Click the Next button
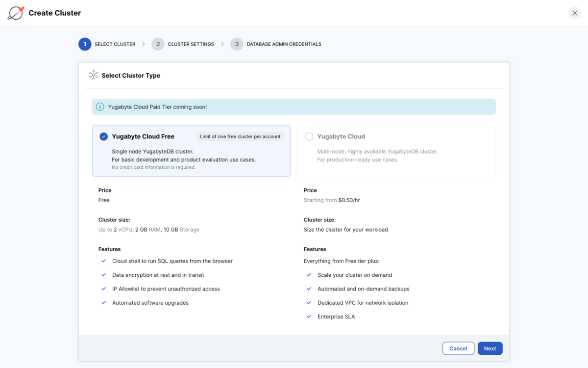 coord(490,348)
